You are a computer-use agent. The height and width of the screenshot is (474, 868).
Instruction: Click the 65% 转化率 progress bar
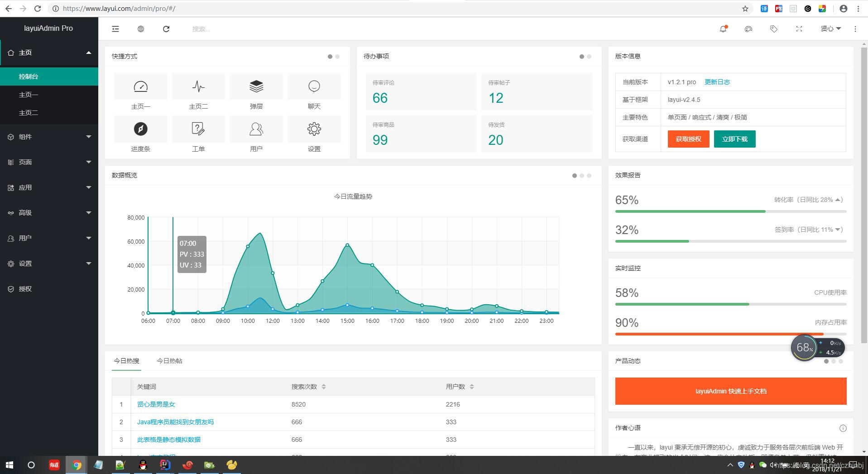pyautogui.click(x=731, y=211)
